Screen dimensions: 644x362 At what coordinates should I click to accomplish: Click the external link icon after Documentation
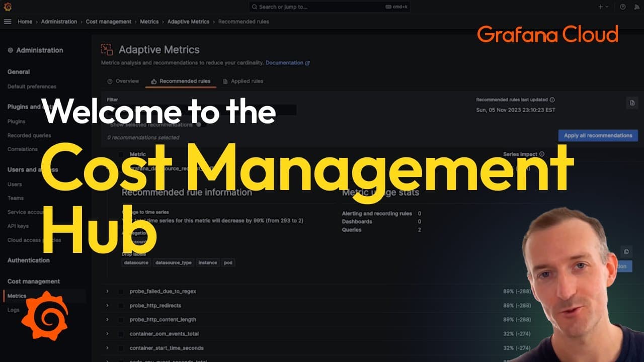coord(307,63)
